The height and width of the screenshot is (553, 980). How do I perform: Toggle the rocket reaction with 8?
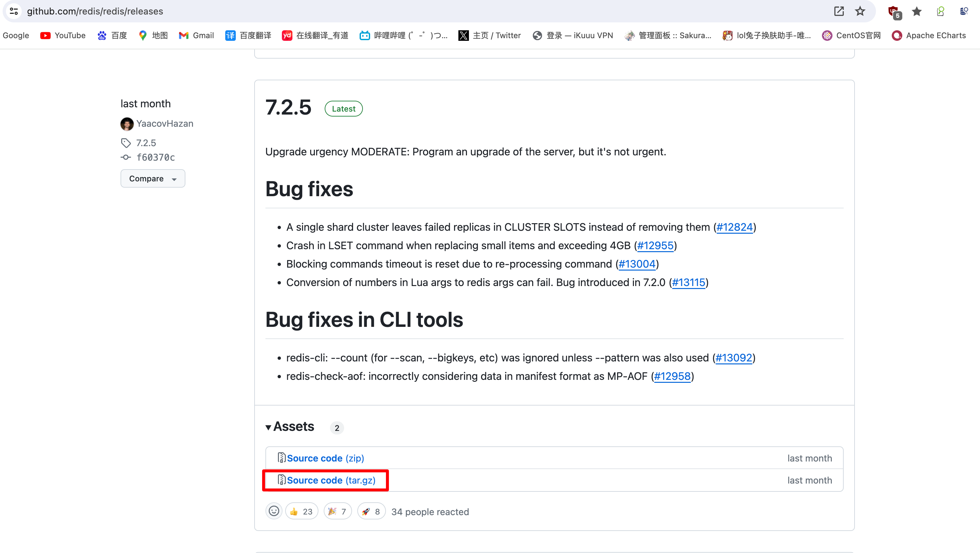(371, 512)
